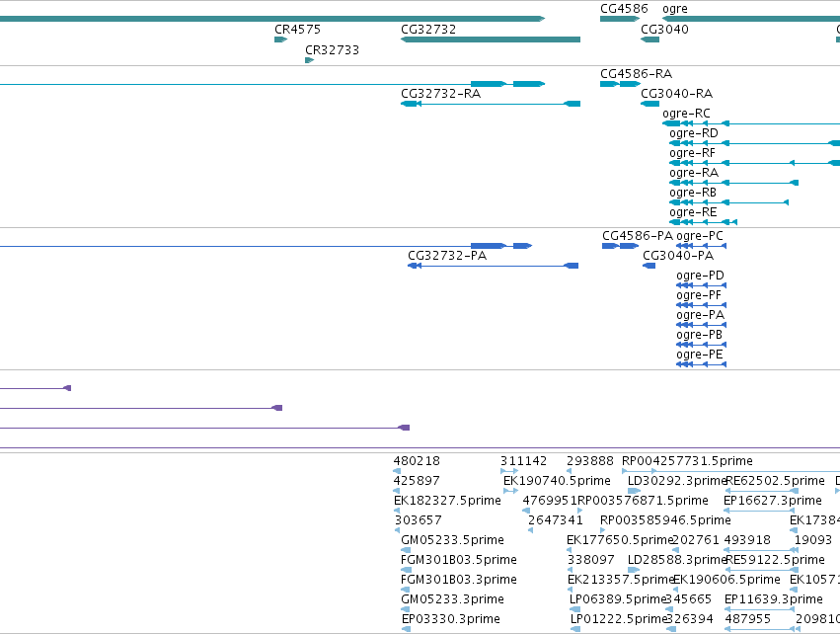
Task: Open EST label EP16627.3prime
Action: pos(773,501)
